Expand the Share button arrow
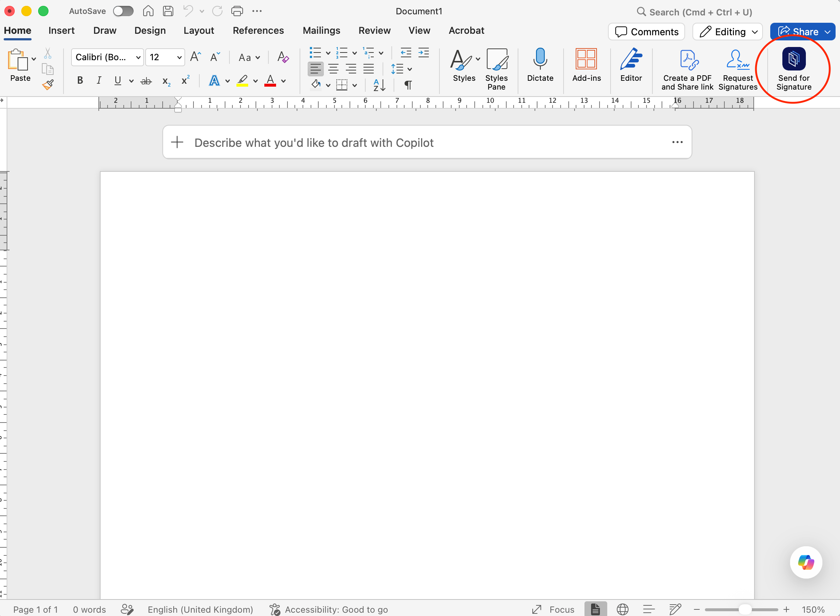 pos(828,32)
